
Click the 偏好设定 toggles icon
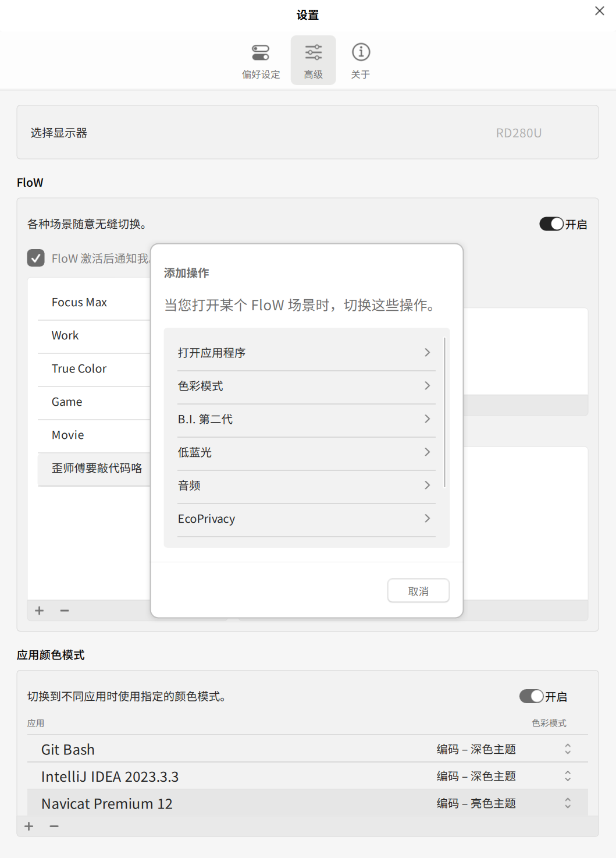coord(261,52)
